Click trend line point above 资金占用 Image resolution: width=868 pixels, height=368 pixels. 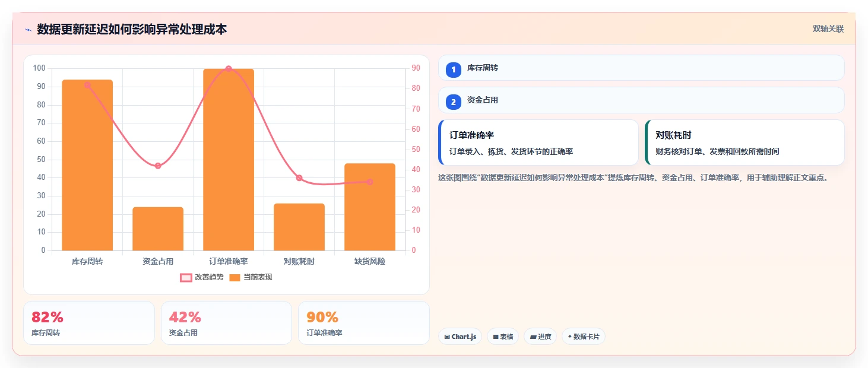[x=158, y=166]
